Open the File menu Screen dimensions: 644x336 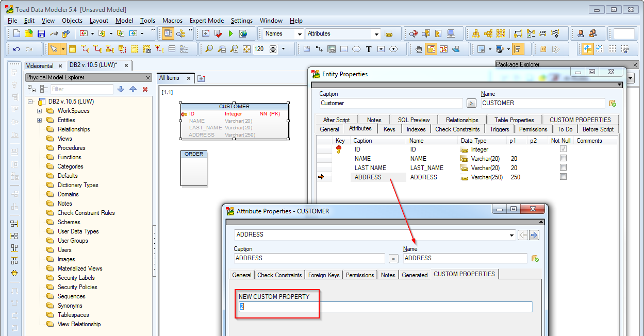pyautogui.click(x=12, y=21)
